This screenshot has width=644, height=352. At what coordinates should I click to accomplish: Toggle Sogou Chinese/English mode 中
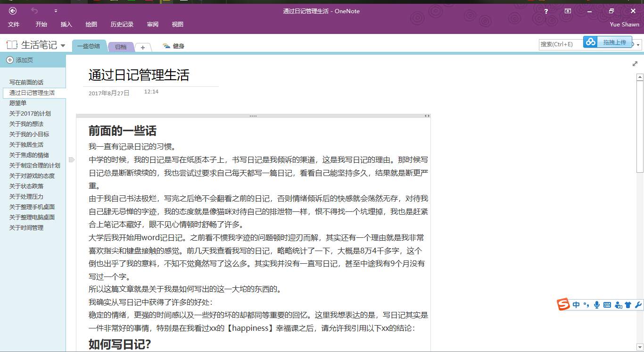point(576,305)
